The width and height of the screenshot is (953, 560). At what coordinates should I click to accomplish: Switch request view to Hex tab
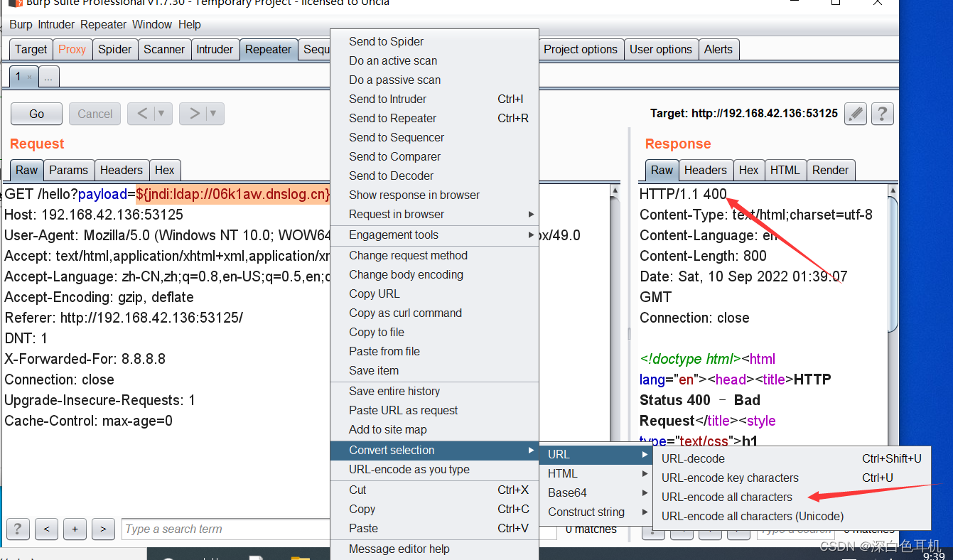(165, 170)
